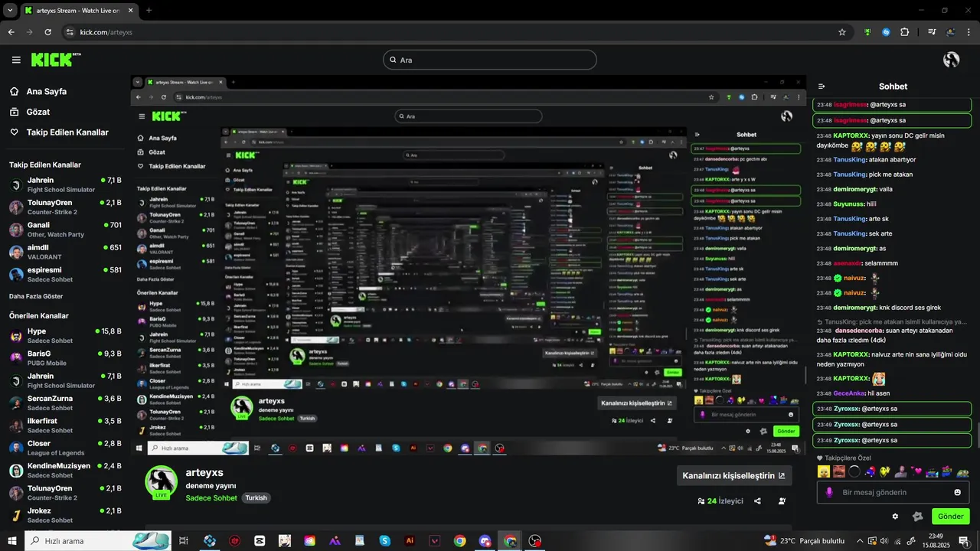Open Hype recommended channel
Screen dimensions: 980x551
[x=65, y=335]
